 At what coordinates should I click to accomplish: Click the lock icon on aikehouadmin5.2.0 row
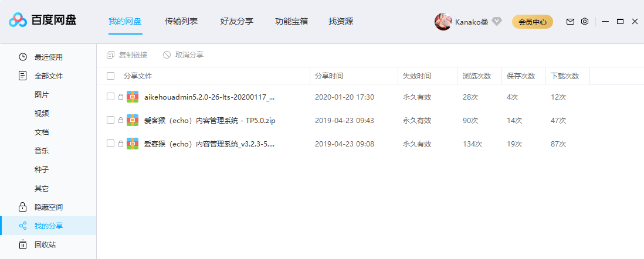(121, 97)
